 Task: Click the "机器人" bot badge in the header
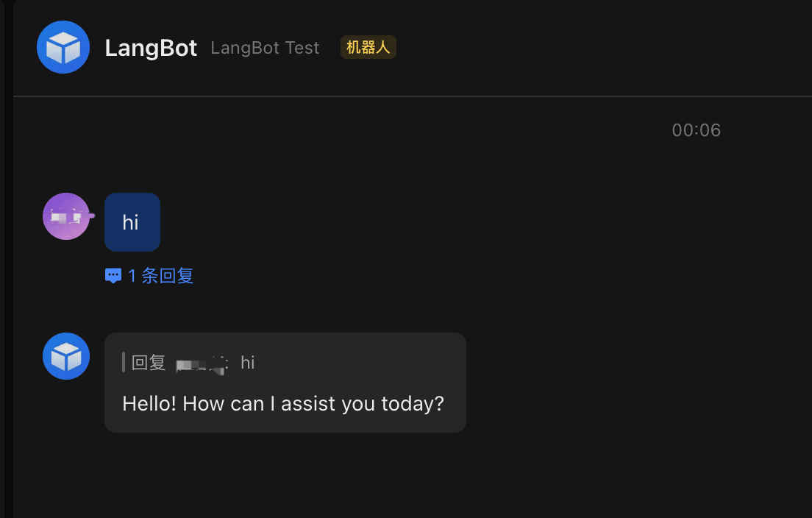pos(368,46)
